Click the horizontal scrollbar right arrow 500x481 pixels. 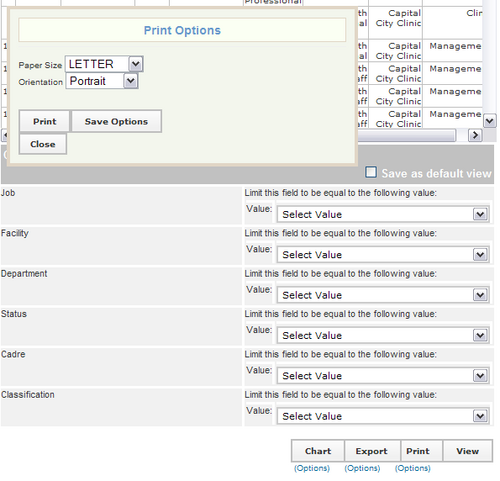point(475,135)
